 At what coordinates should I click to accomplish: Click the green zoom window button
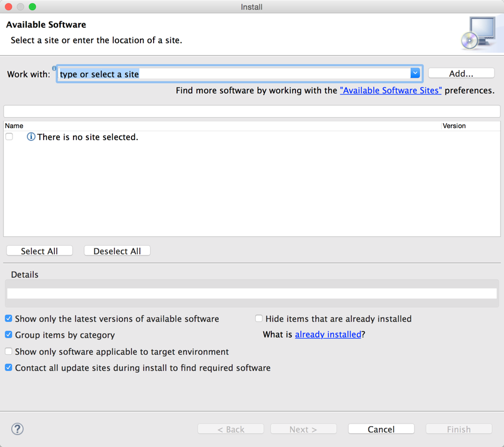pyautogui.click(x=32, y=7)
